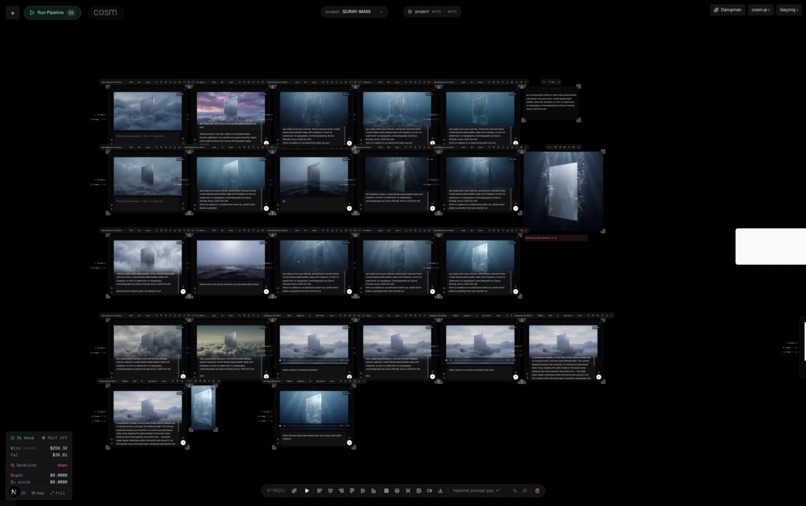Click the crossed-arrows icon in bottom toolbar

[408, 491]
